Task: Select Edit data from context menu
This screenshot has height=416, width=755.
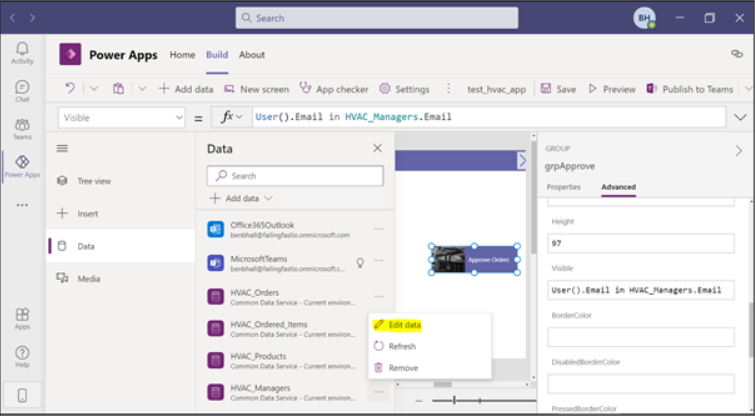Action: coord(398,325)
